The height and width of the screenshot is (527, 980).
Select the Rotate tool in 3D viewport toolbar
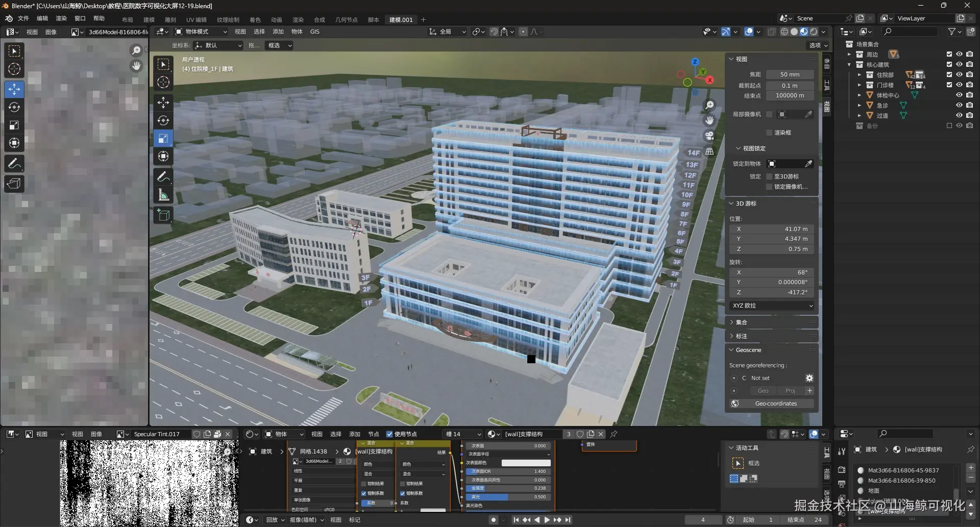click(x=163, y=120)
